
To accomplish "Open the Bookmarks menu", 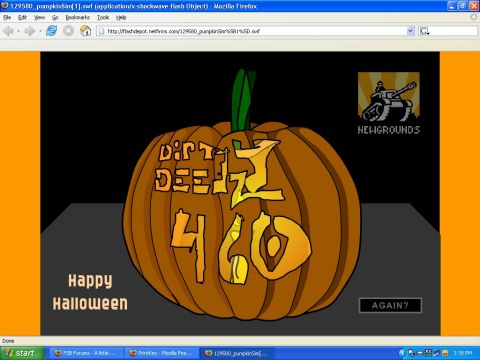I will pos(78,17).
